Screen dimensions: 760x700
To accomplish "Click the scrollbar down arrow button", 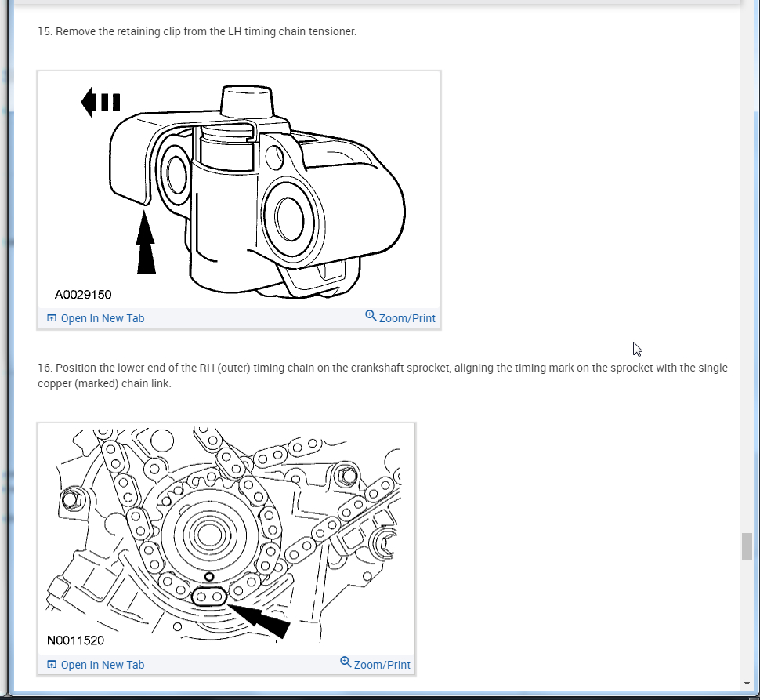I will pos(747,684).
